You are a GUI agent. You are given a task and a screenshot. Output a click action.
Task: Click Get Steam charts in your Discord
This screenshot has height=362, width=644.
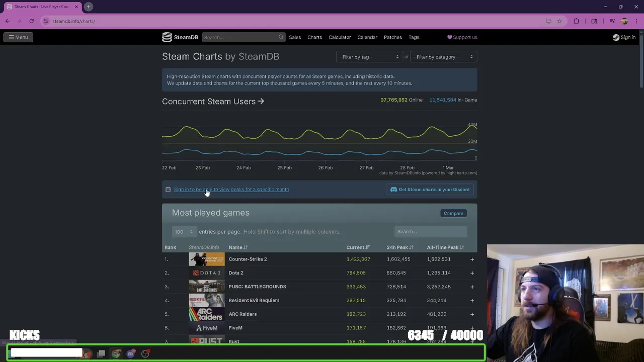pyautogui.click(x=430, y=190)
